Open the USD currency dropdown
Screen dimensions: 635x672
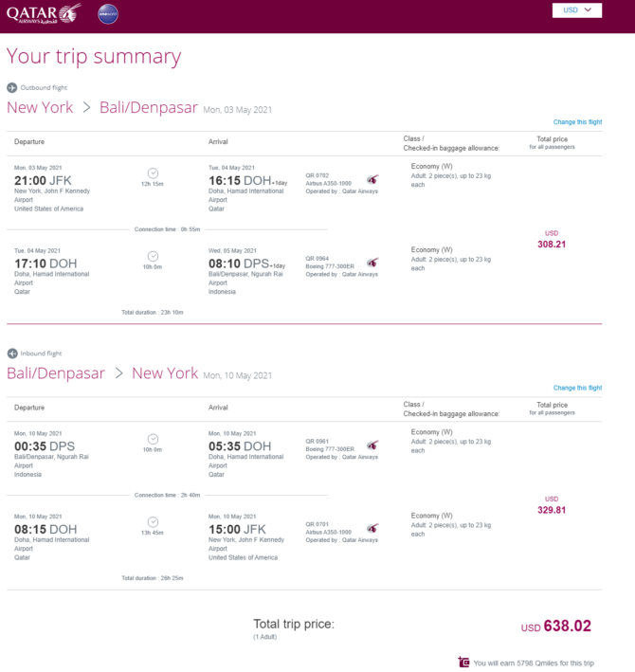(x=577, y=10)
